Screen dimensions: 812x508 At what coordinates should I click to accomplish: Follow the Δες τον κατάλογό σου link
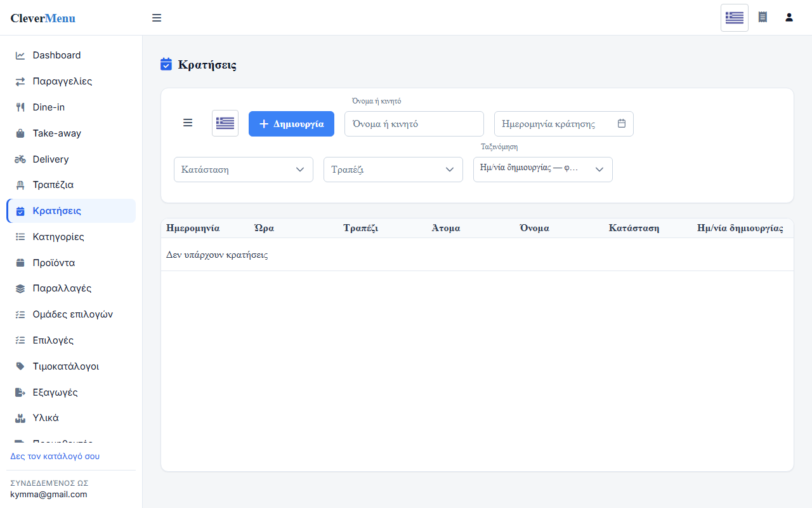coord(55,456)
